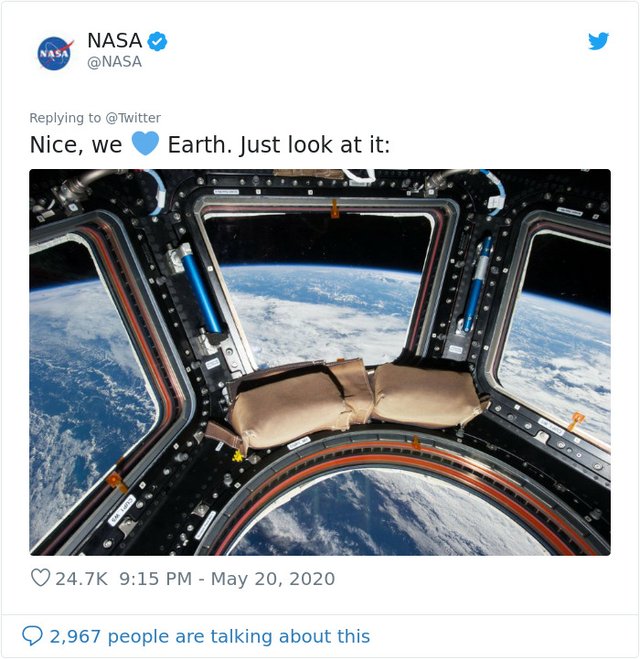Screen dimensions: 640x659
Task: Click the blue verified badge next to NASA
Action: [x=158, y=41]
